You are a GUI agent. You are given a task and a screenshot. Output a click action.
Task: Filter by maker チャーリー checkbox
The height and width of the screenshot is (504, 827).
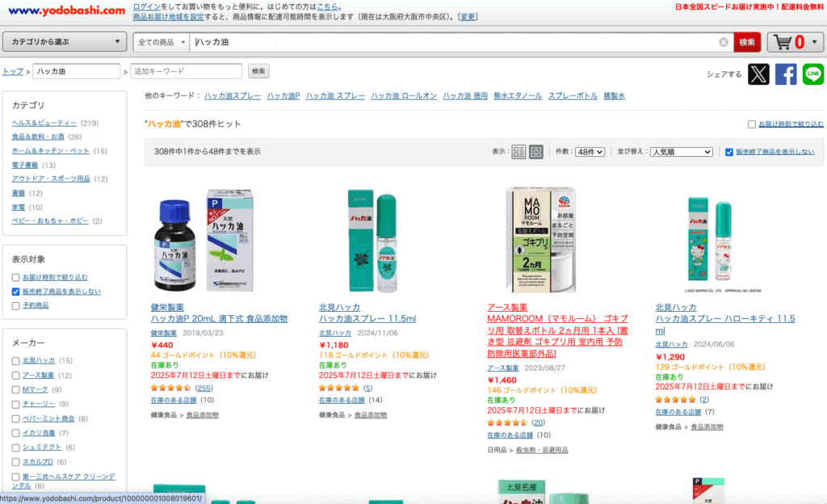tap(16, 405)
